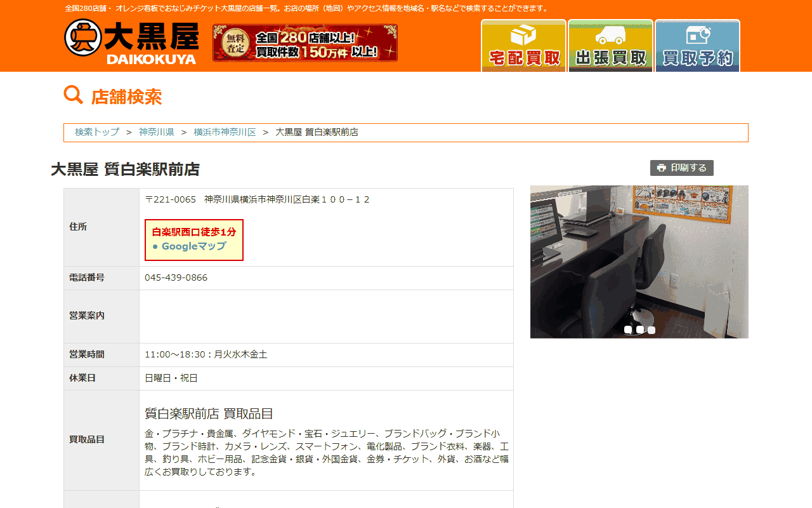The width and height of the screenshot is (812, 508).
Task: Select the second carousel dot on store photo
Action: point(640,330)
